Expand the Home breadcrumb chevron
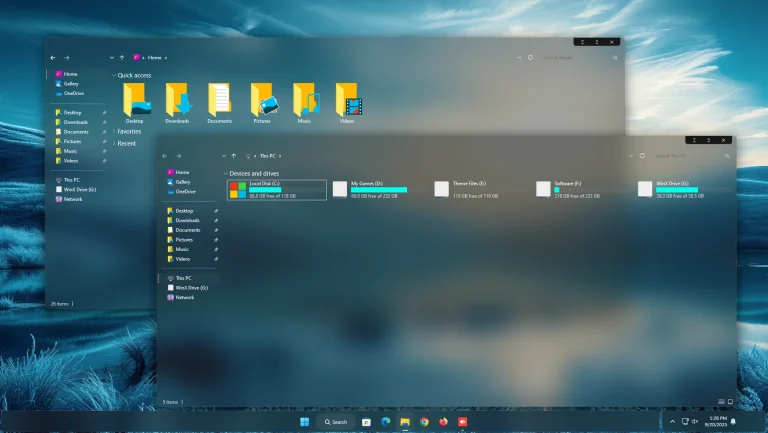768x433 pixels. (x=166, y=58)
